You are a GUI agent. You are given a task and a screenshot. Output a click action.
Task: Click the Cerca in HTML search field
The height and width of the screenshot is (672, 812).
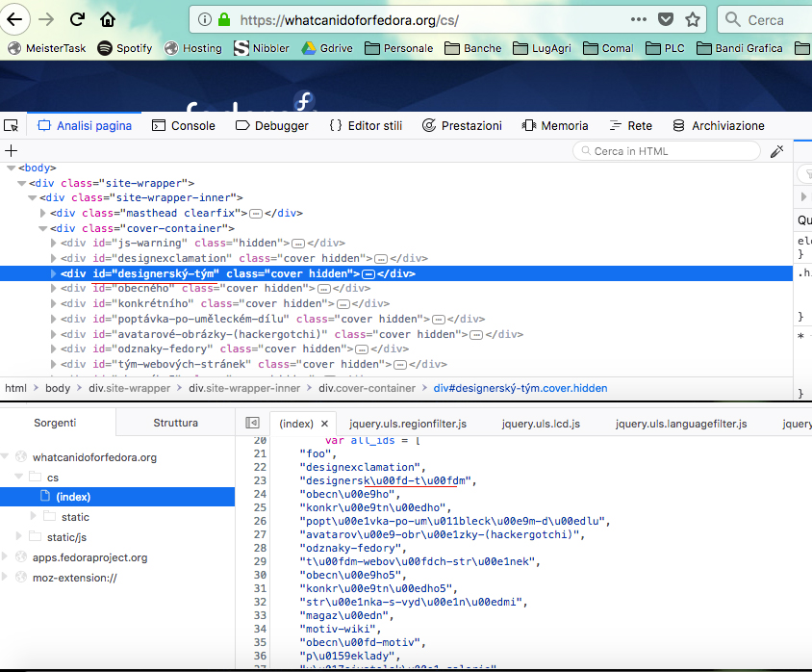click(667, 151)
